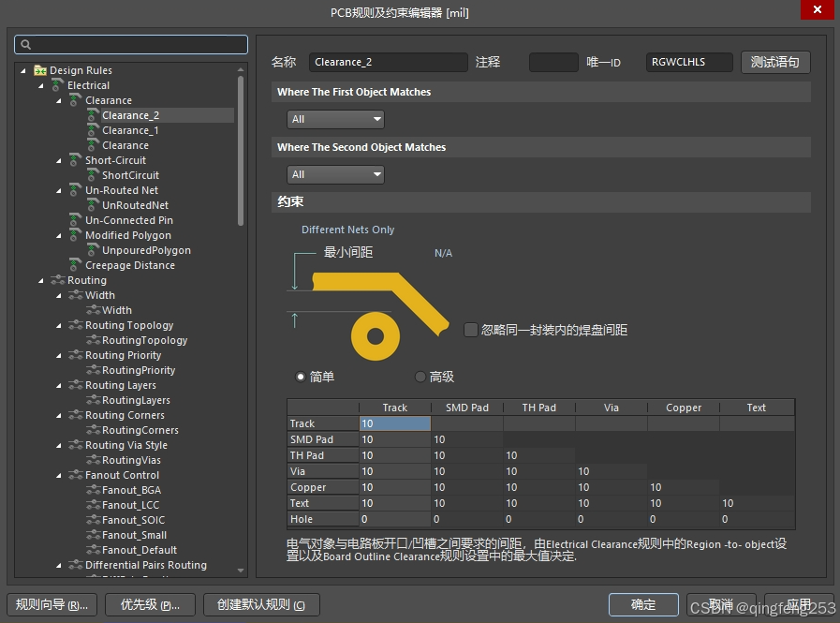Click the RoutingLayers rule icon
This screenshot has width=840, height=623.
pyautogui.click(x=94, y=400)
